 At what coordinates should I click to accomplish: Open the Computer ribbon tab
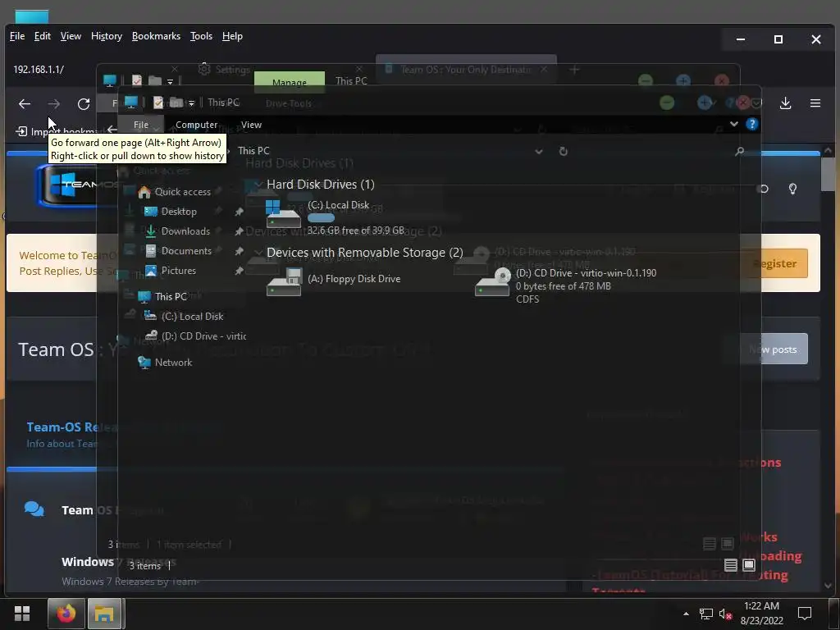click(x=197, y=125)
